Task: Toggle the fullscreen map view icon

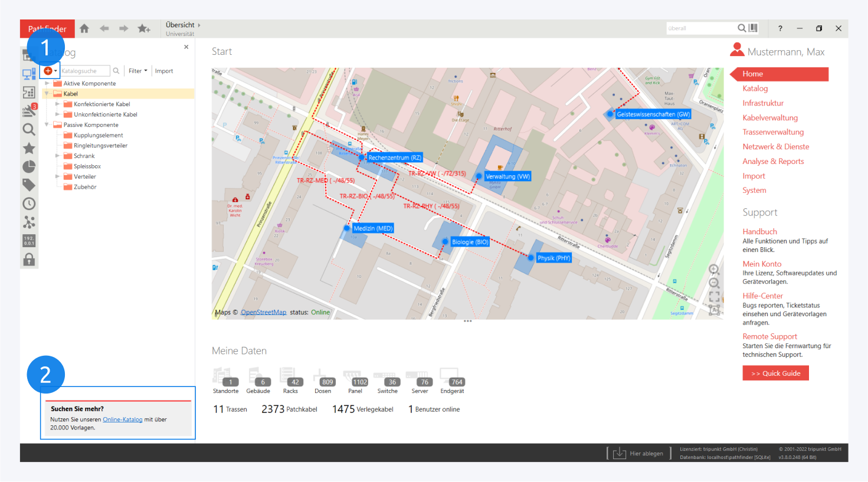Action: click(714, 297)
